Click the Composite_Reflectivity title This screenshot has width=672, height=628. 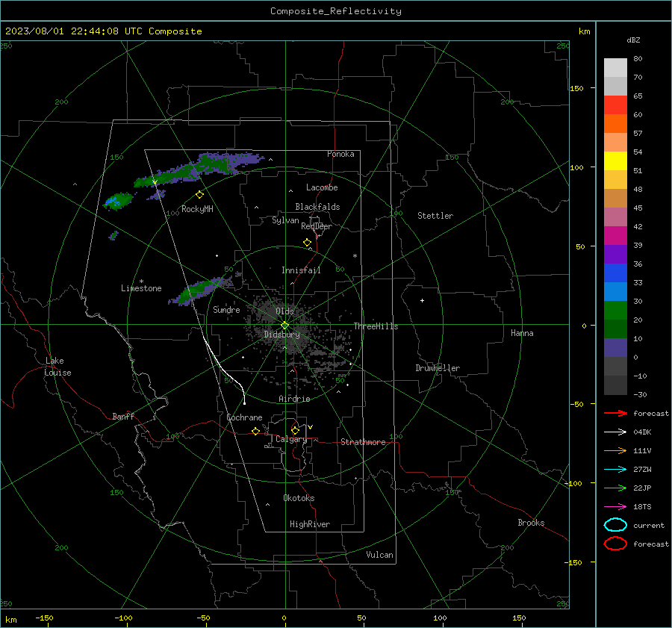point(335,11)
